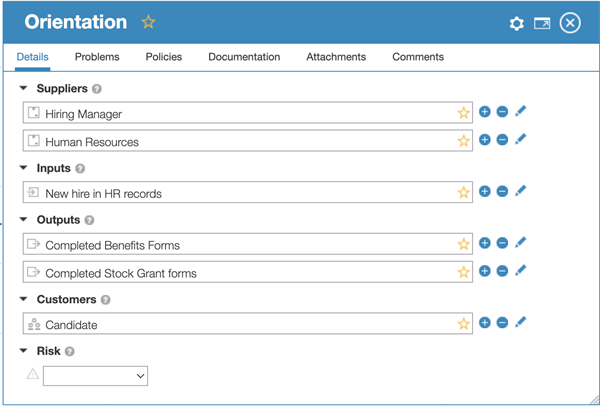Close the Orientation dialog

570,23
